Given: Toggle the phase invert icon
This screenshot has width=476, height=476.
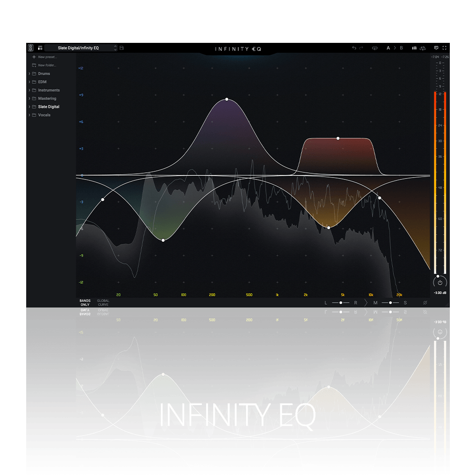Looking at the screenshot, I should (x=425, y=303).
